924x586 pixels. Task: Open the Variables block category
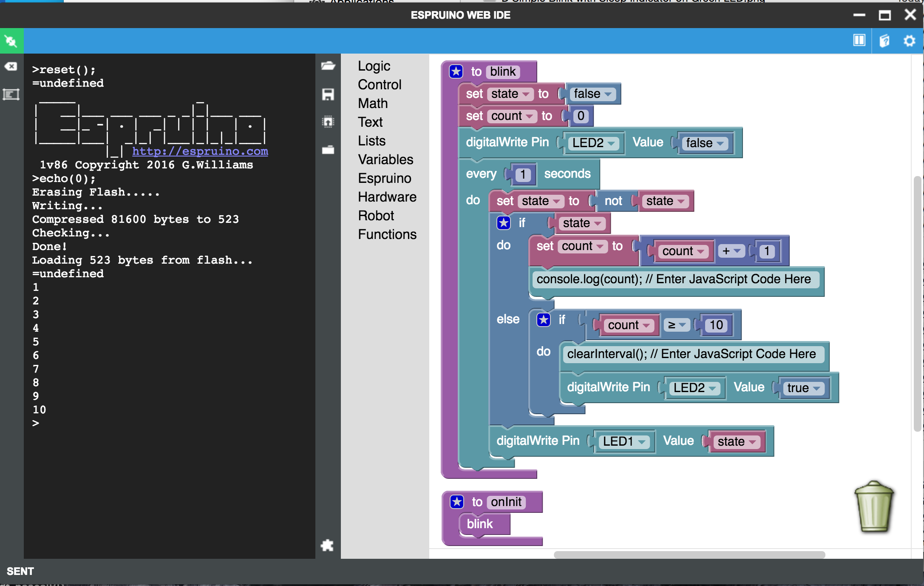click(x=385, y=159)
